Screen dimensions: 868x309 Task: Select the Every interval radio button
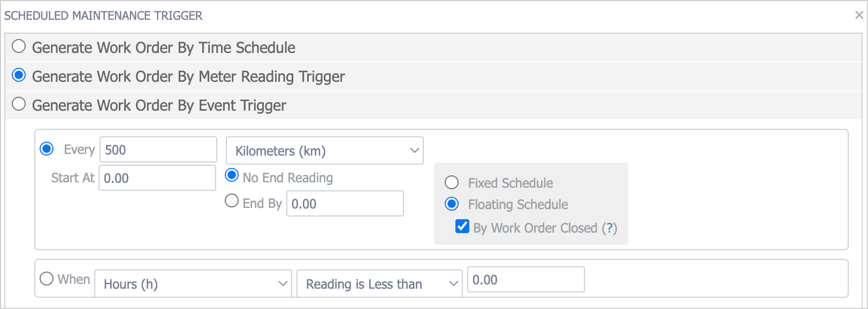coord(47,149)
